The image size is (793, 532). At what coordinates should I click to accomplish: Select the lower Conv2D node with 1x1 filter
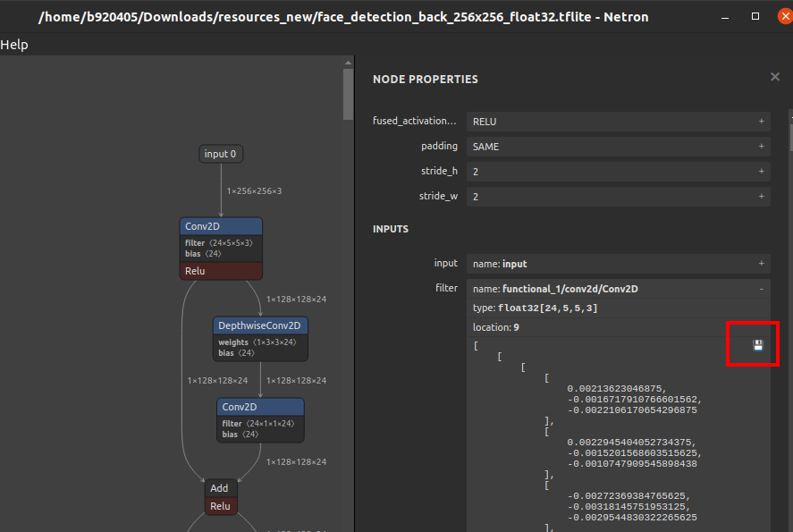(259, 406)
